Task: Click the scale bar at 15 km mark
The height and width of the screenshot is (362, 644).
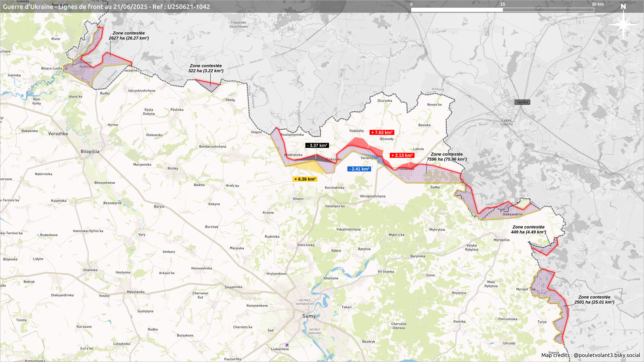Action: [502, 10]
